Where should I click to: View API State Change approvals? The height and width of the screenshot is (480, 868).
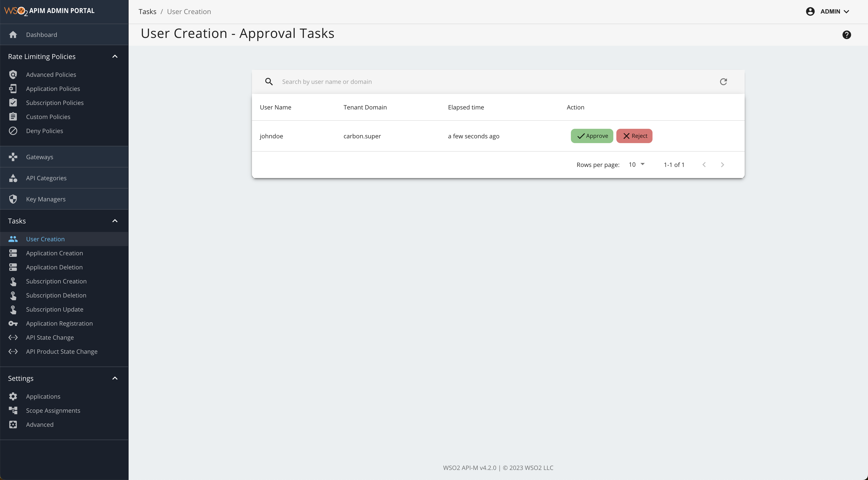point(50,337)
